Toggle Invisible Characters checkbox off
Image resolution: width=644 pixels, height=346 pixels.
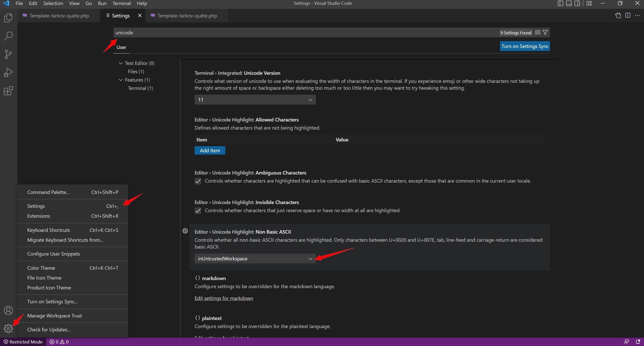point(197,210)
